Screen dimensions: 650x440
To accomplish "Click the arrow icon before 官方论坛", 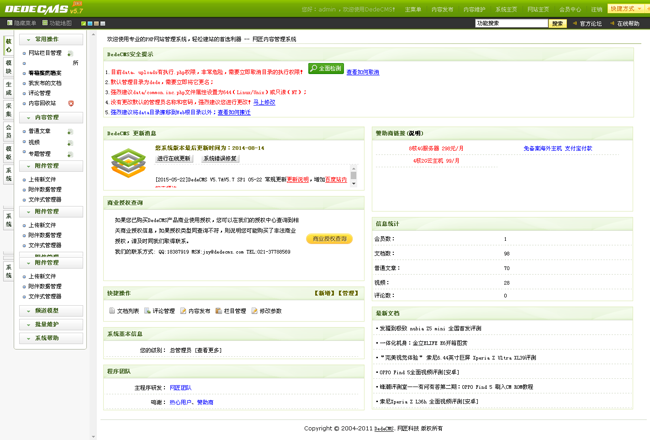I will (575, 23).
